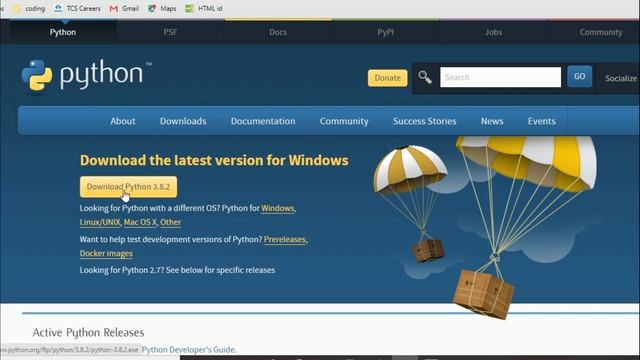Open the coding bookmark folder
Viewport: 640px width, 360px height.
click(x=29, y=8)
